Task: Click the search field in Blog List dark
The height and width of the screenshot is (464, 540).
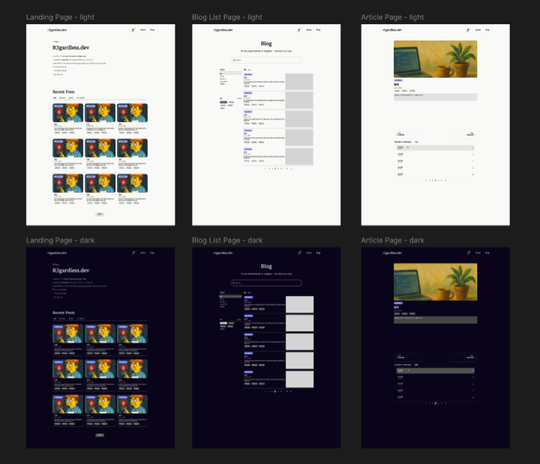Action: pos(266,283)
